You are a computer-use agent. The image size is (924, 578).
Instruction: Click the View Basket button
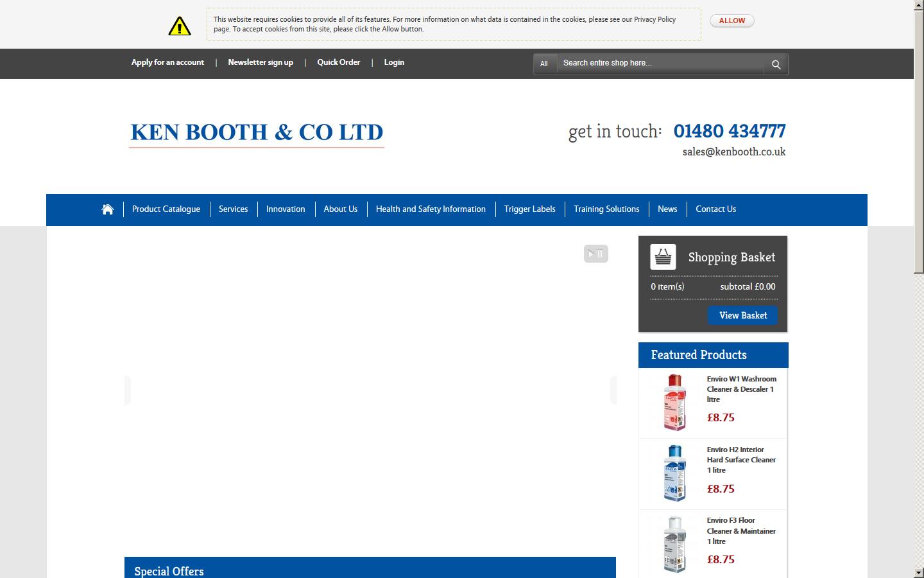click(742, 315)
